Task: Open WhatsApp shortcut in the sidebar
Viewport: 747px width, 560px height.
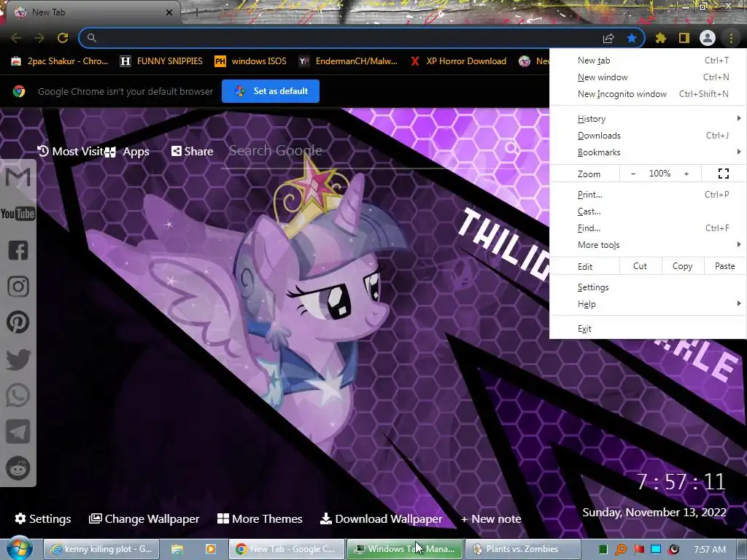Action: coord(18,395)
